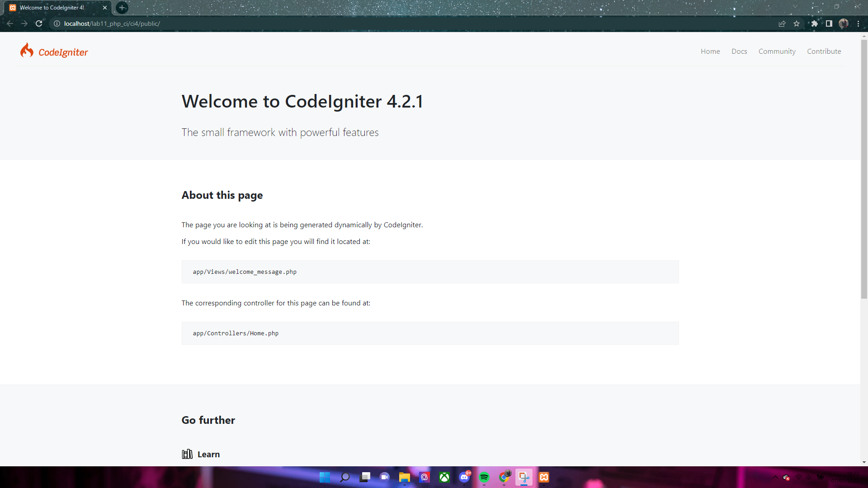This screenshot has height=488, width=868.
Task: Open the Extensions puzzle-piece icon
Action: (x=814, y=23)
